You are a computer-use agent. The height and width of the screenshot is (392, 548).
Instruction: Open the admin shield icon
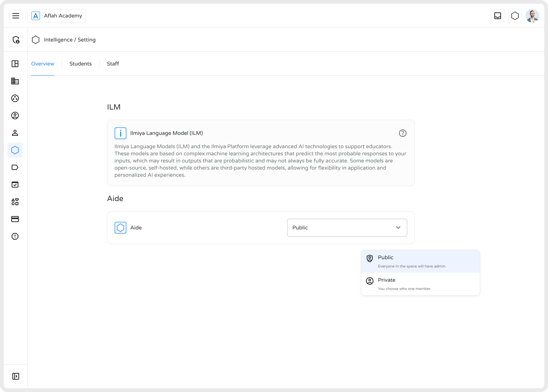16,40
